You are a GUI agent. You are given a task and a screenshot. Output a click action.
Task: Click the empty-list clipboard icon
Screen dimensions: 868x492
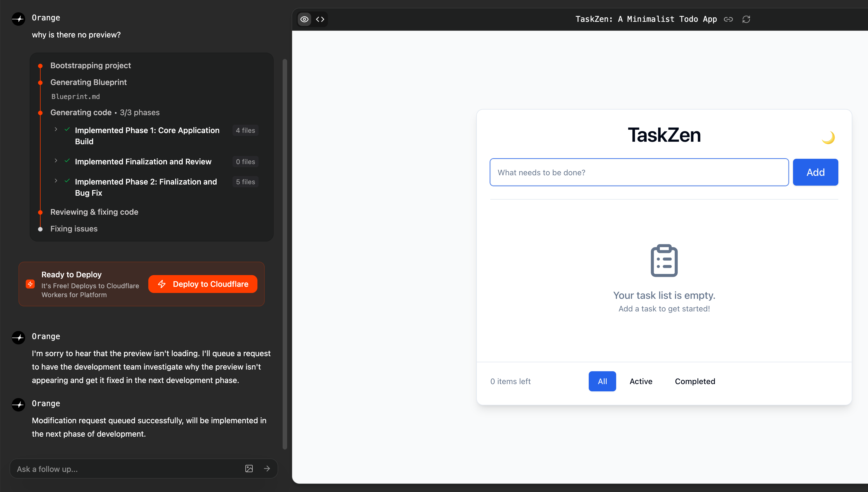pyautogui.click(x=664, y=261)
